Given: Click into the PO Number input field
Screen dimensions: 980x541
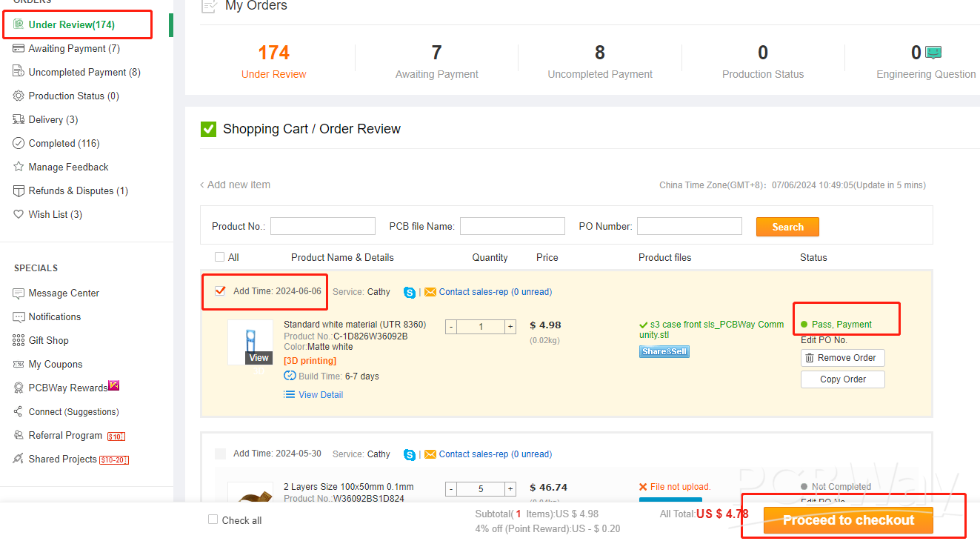Looking at the screenshot, I should 689,226.
